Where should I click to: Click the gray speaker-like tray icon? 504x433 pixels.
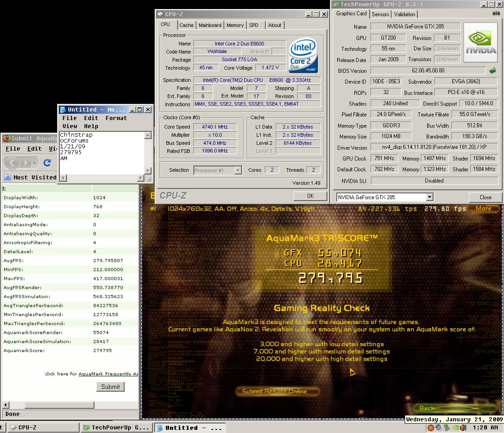point(439,428)
